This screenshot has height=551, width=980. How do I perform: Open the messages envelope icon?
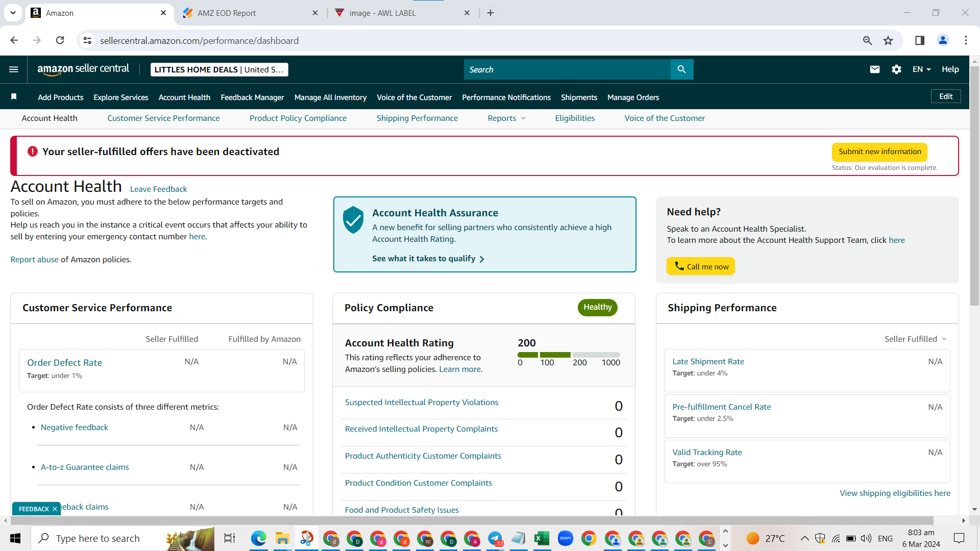click(874, 69)
